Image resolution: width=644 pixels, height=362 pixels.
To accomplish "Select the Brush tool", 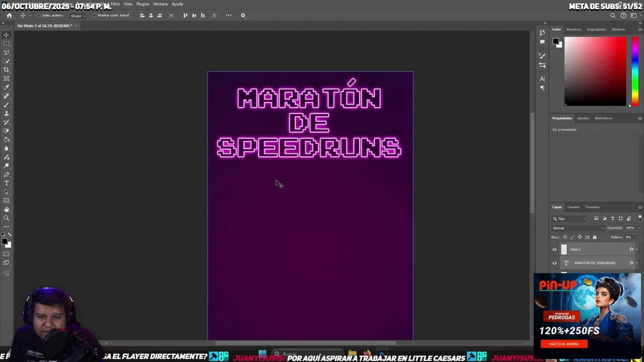I will (7, 105).
